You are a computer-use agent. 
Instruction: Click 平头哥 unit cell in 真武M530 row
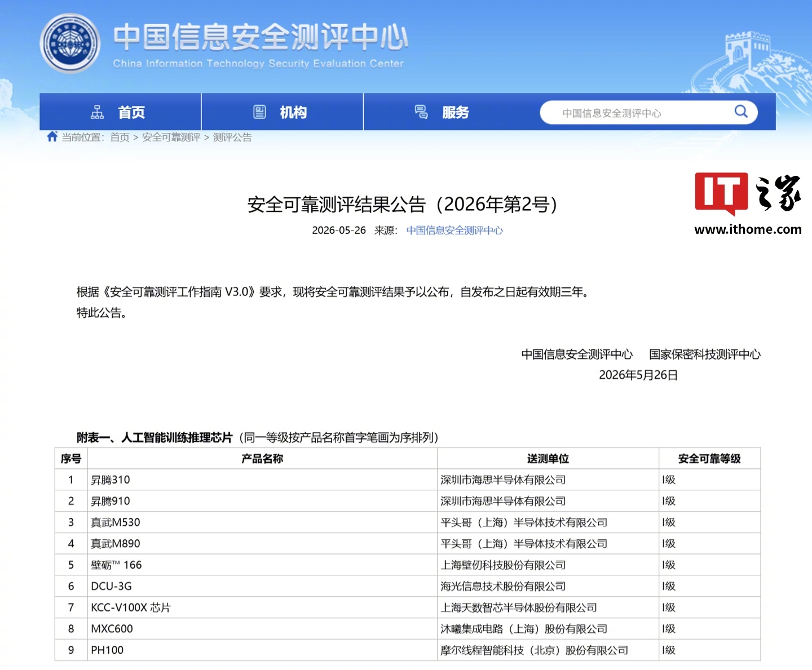pyautogui.click(x=548, y=522)
